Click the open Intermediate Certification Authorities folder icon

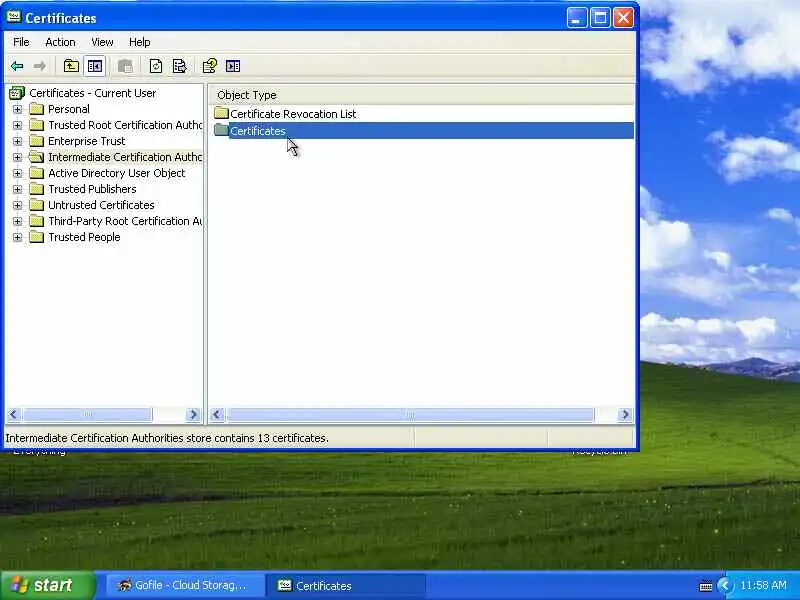[36, 157]
